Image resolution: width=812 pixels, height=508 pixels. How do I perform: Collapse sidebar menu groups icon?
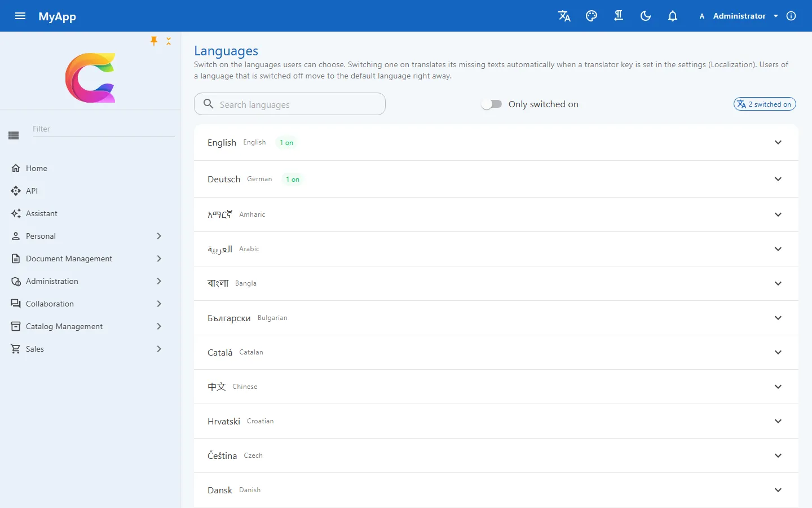(x=169, y=41)
